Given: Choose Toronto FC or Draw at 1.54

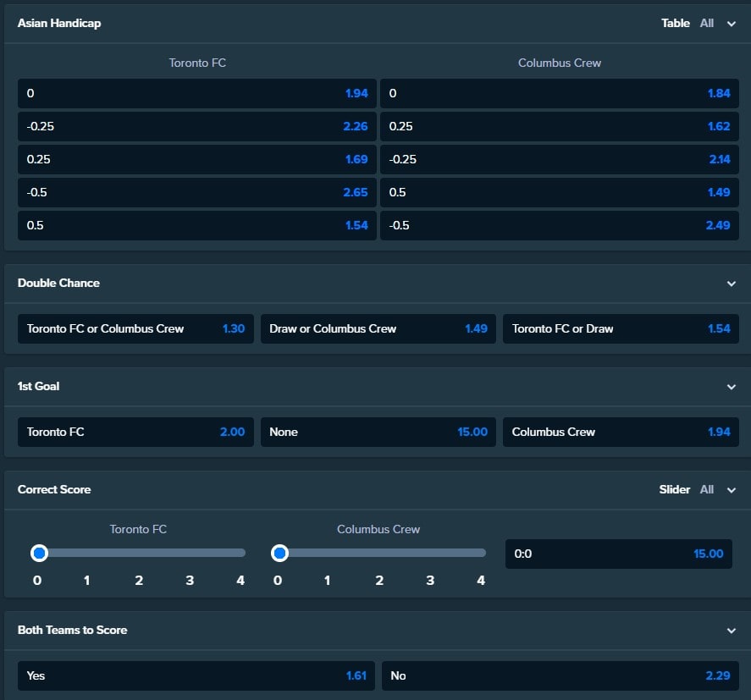Looking at the screenshot, I should [x=621, y=329].
